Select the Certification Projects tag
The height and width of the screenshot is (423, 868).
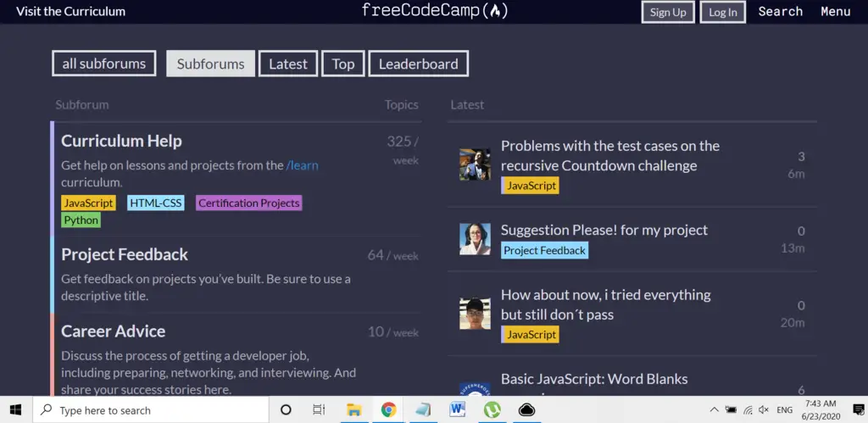click(x=249, y=203)
